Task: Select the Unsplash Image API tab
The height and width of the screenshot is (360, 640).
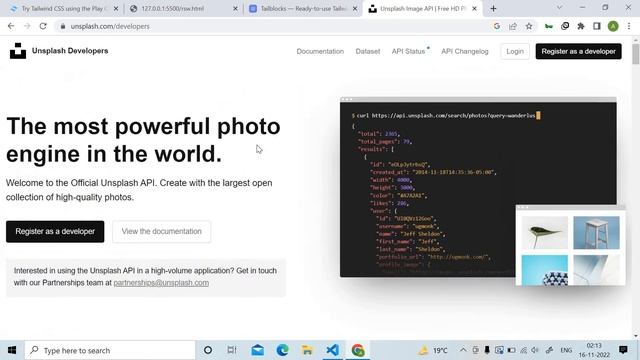Action: tap(422, 9)
